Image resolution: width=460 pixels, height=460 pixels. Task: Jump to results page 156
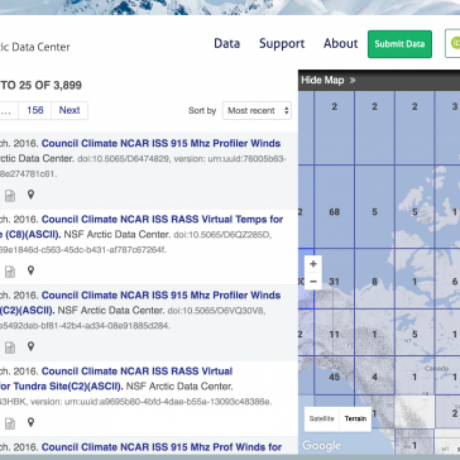(x=35, y=110)
